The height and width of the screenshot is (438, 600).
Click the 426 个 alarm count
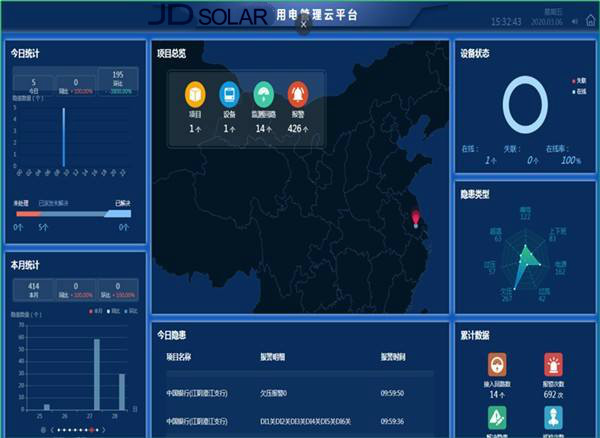click(x=298, y=129)
